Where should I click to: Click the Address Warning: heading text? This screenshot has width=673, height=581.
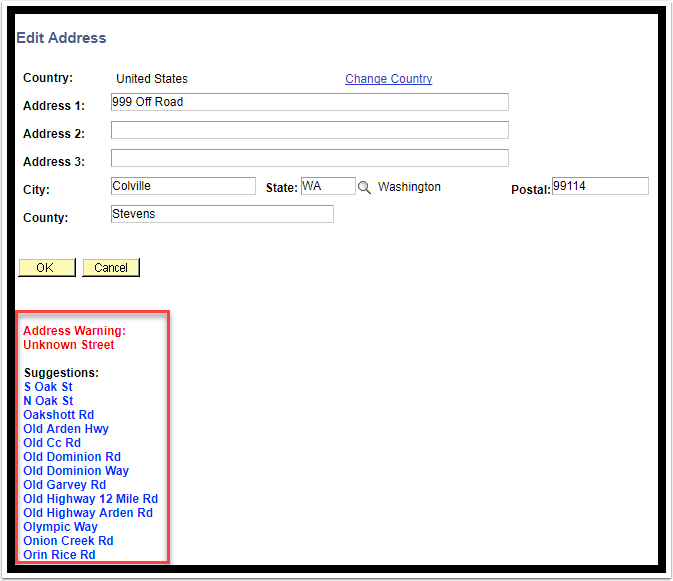pos(74,331)
